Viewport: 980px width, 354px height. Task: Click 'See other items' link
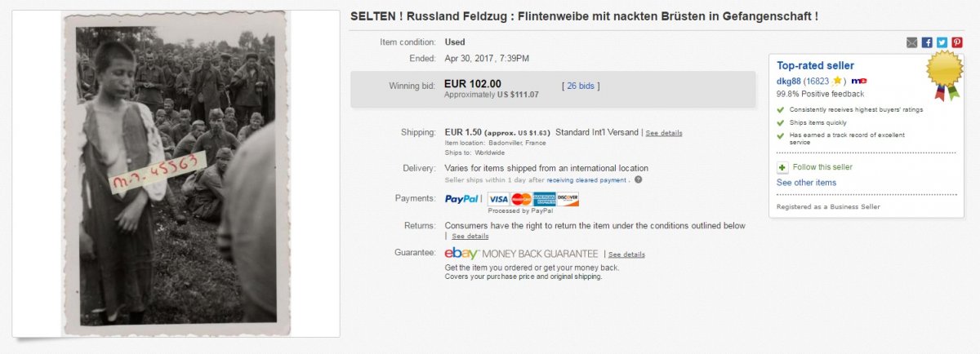click(x=806, y=183)
